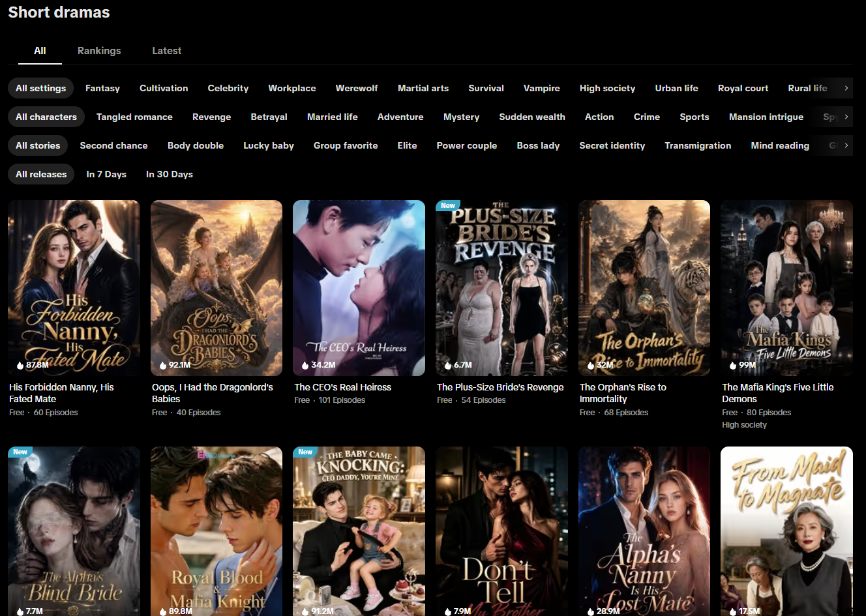Show more character filters using the arrow after Mansion intrigue

click(x=846, y=117)
